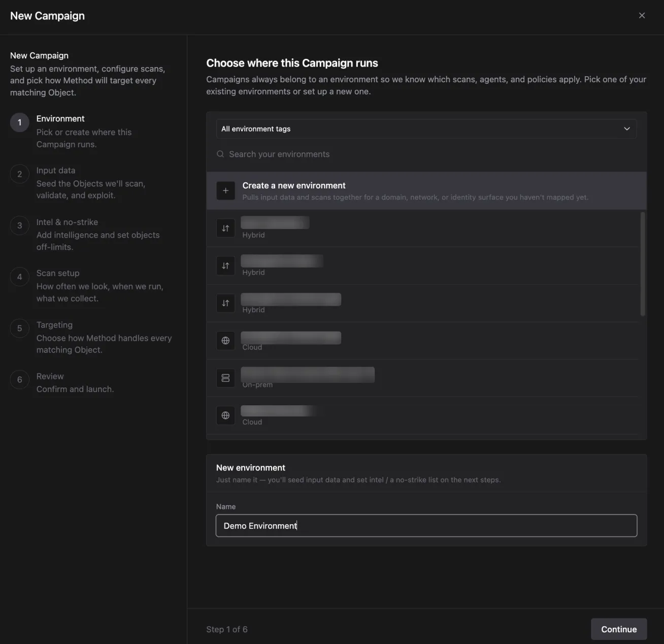Select the On-prem environment row label
Image resolution: width=664 pixels, height=644 pixels.
257,385
